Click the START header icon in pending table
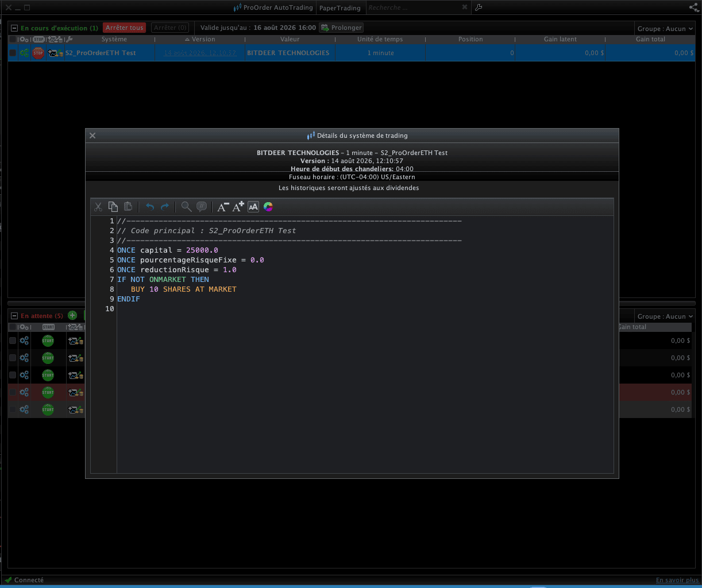Viewport: 702px width, 588px height. (48, 327)
